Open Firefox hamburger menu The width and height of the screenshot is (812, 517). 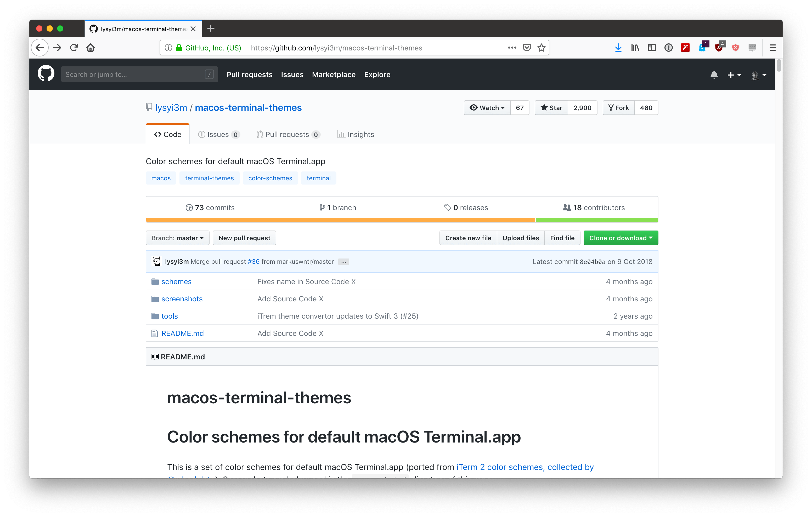pos(772,48)
